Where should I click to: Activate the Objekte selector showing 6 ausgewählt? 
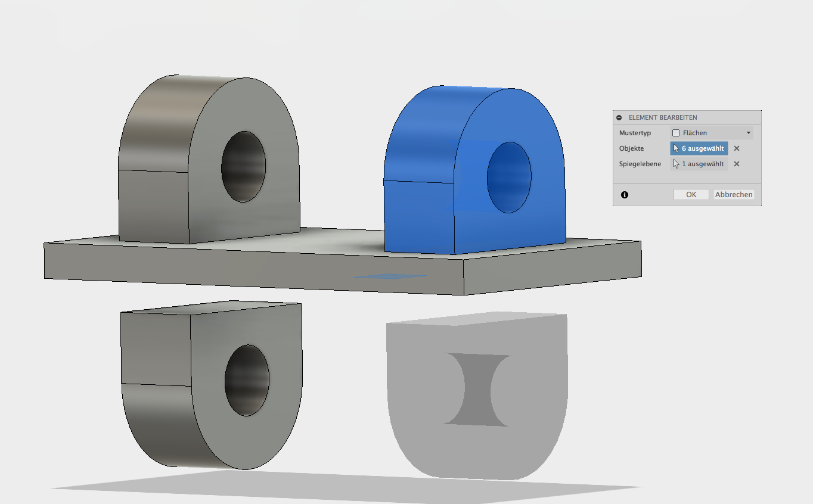(699, 148)
